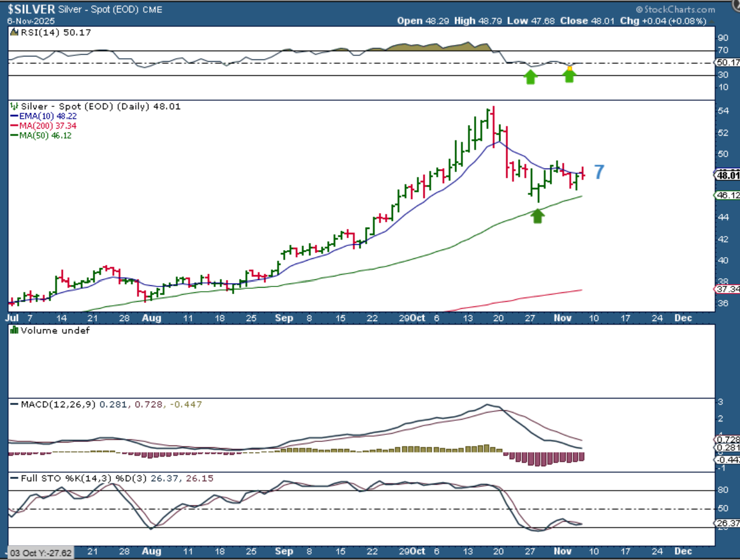Select the red MA(200) legend line swatch
Screen dimensions: 740x560
tap(15, 126)
